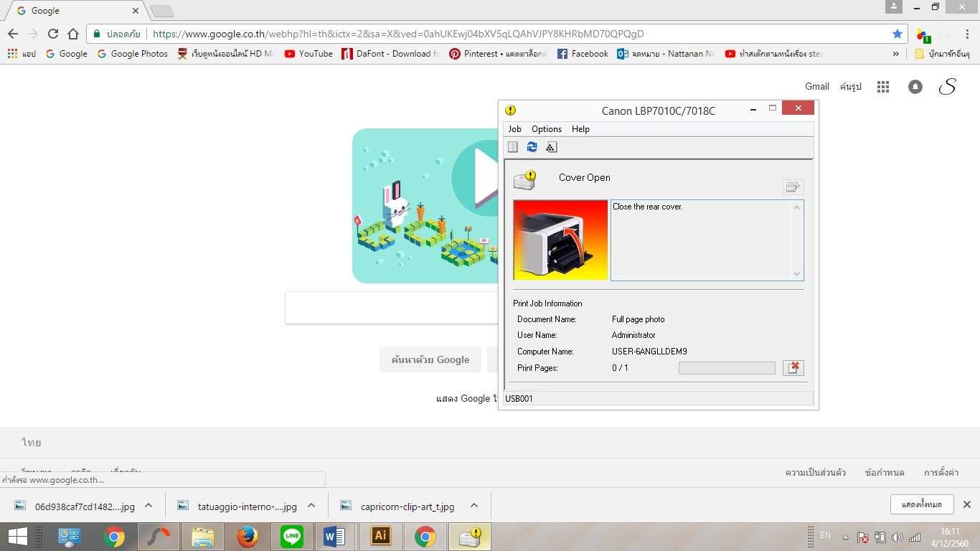
Task: Open the Help menu
Action: click(580, 129)
